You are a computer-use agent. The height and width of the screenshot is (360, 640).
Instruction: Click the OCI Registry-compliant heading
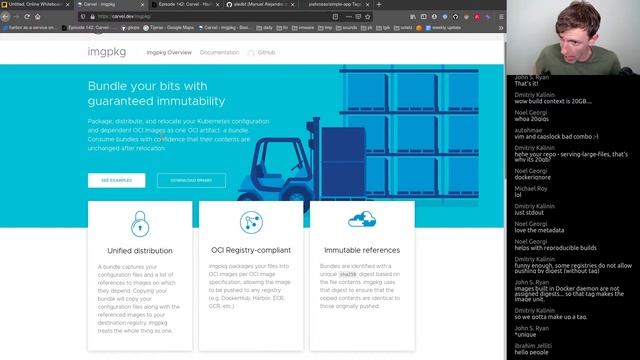[251, 250]
